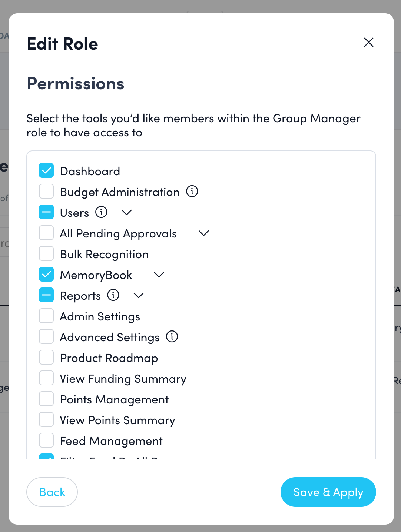View info for the Users permission

(101, 212)
